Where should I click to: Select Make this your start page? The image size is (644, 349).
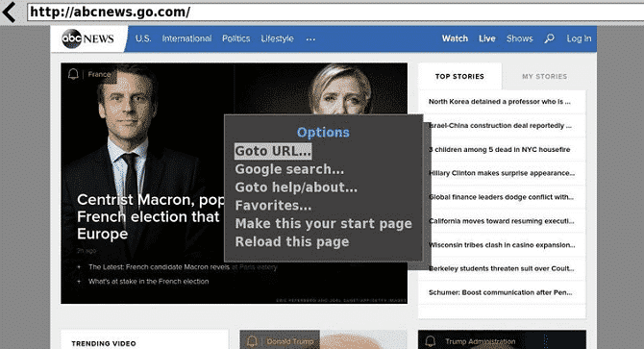coord(324,224)
